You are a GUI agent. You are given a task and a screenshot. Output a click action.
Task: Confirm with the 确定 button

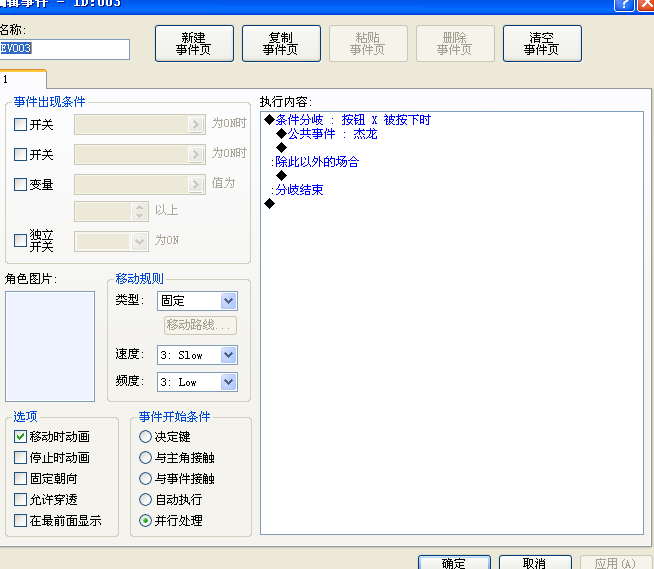pos(454,562)
